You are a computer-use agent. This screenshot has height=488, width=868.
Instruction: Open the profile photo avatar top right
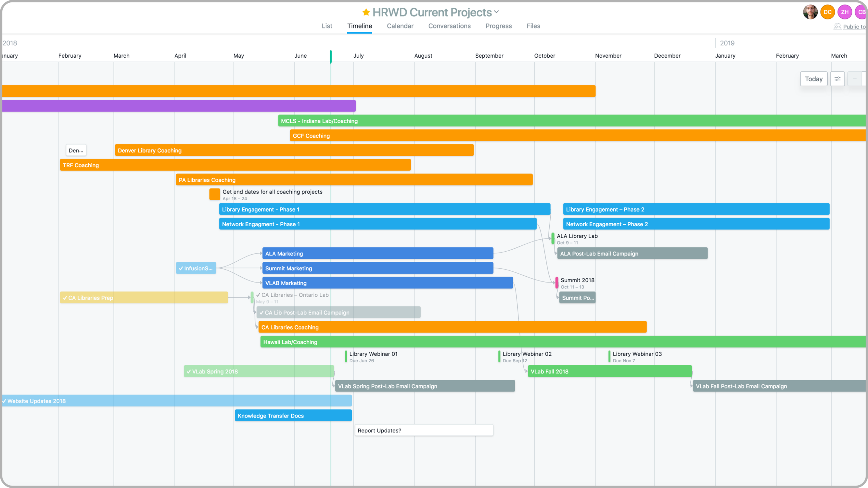pos(810,12)
